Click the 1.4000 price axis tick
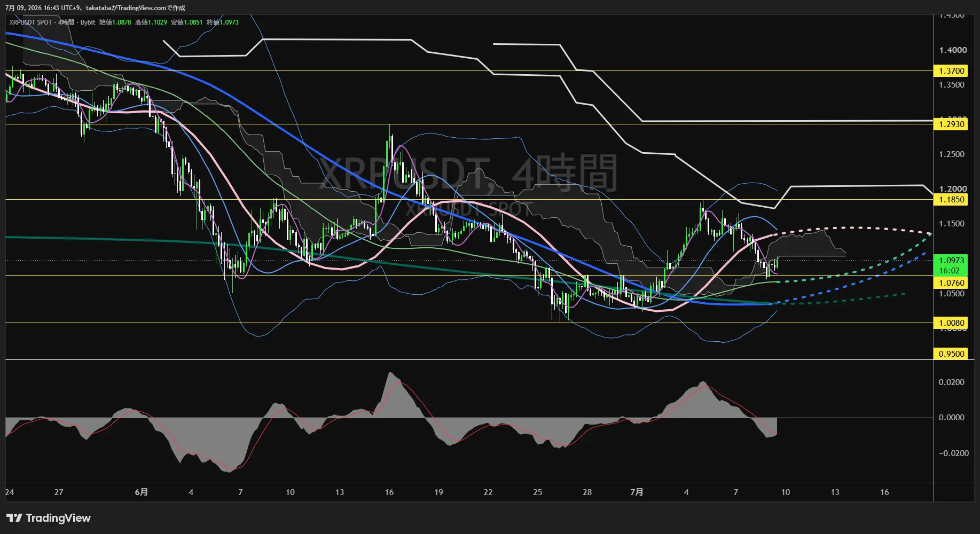This screenshot has height=534, width=980. [x=953, y=50]
